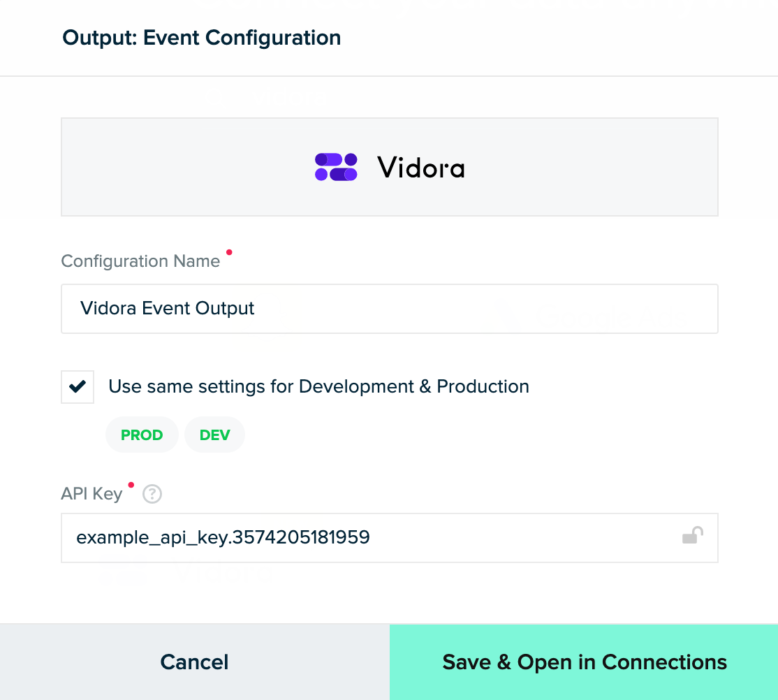Image resolution: width=778 pixels, height=700 pixels.
Task: Click the red required dot by API Key
Action: tap(131, 485)
